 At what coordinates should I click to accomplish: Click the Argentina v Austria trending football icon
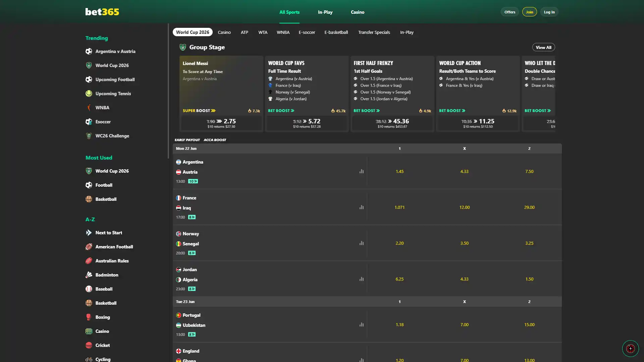click(89, 51)
